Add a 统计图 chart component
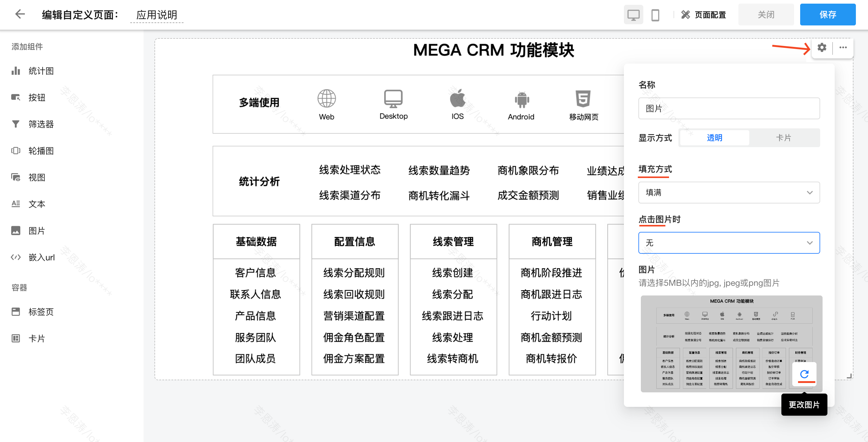 (x=33, y=71)
